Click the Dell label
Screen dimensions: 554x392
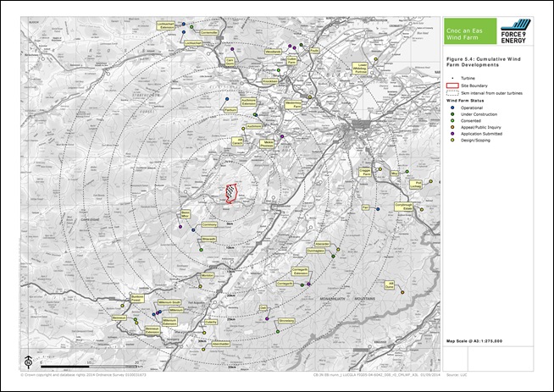(263, 308)
